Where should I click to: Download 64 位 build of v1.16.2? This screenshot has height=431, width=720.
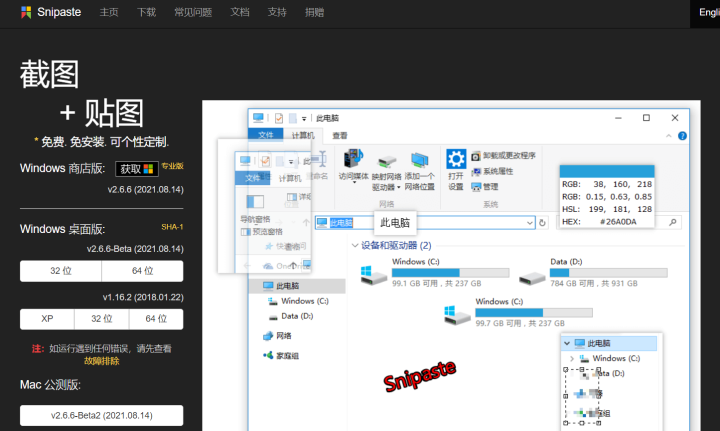[156, 319]
